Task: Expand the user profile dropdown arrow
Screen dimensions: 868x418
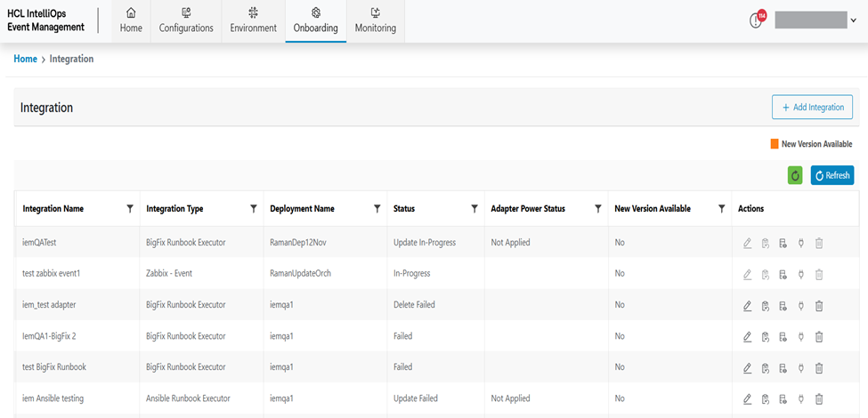Action: click(854, 20)
